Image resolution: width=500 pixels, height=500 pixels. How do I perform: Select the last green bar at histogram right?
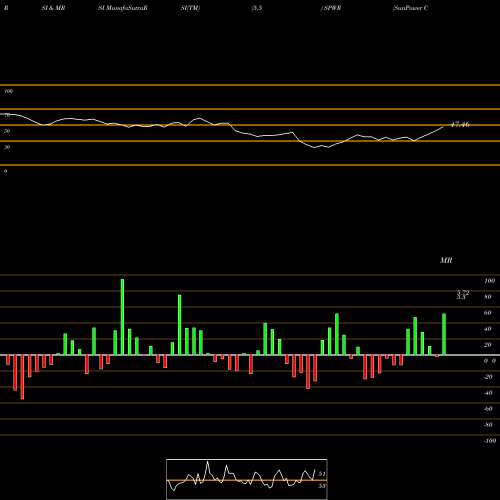(x=444, y=334)
